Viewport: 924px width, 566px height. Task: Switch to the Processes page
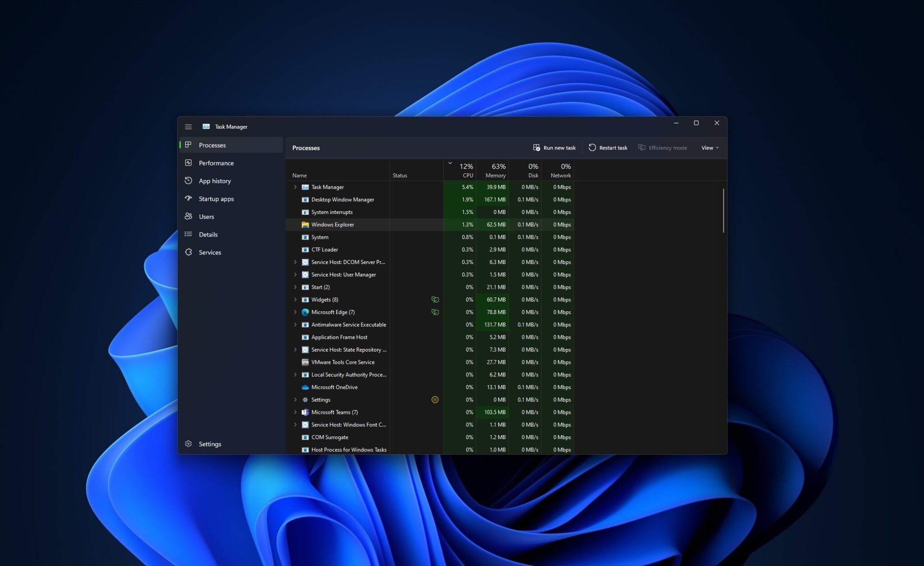(212, 145)
